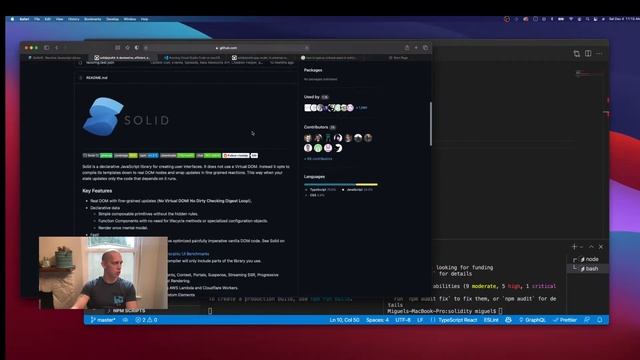
Task: Expand the NPM SCRIPTS section
Action: 126,311
